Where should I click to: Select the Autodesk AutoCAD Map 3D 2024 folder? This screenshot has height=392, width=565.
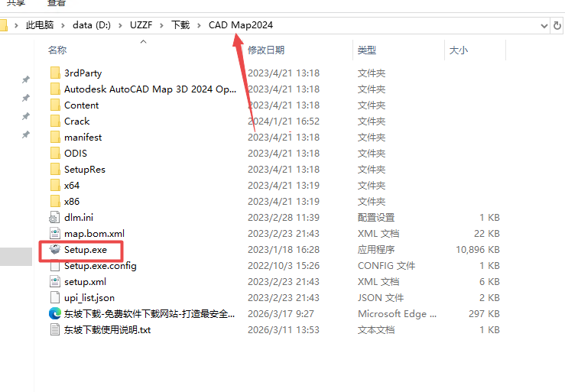click(x=150, y=89)
